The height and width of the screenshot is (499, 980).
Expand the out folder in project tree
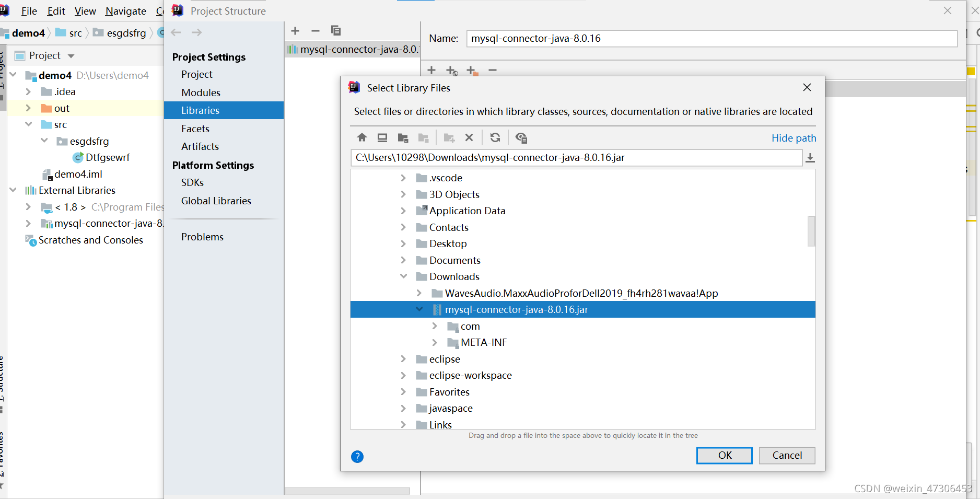[28, 108]
